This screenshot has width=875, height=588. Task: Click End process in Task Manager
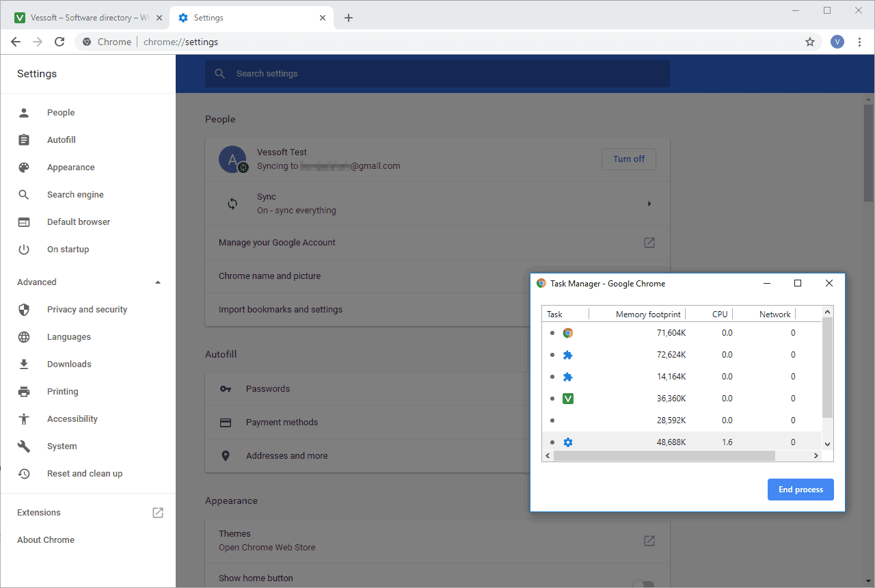(800, 490)
